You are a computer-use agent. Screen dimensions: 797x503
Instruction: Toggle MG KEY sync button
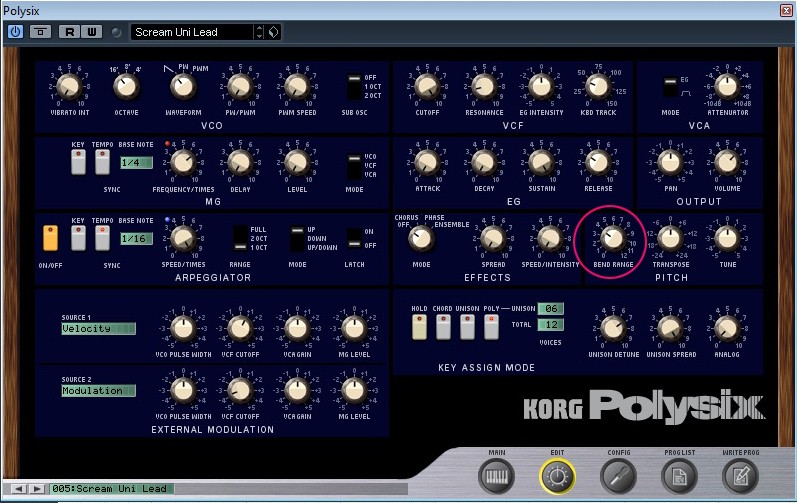pyautogui.click(x=78, y=162)
